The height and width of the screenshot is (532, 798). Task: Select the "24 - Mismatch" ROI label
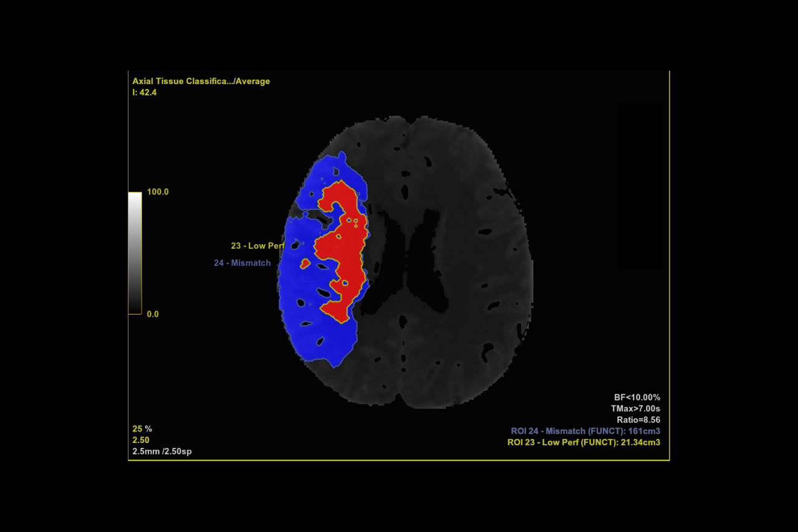pyautogui.click(x=242, y=263)
